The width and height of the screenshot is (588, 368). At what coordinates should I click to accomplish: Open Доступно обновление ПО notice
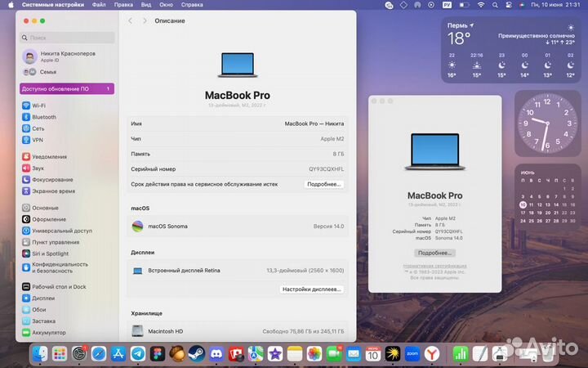tap(67, 89)
